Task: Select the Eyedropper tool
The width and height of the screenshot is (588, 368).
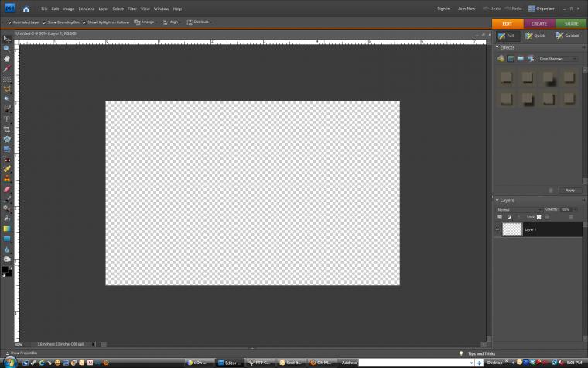Action: [6, 68]
